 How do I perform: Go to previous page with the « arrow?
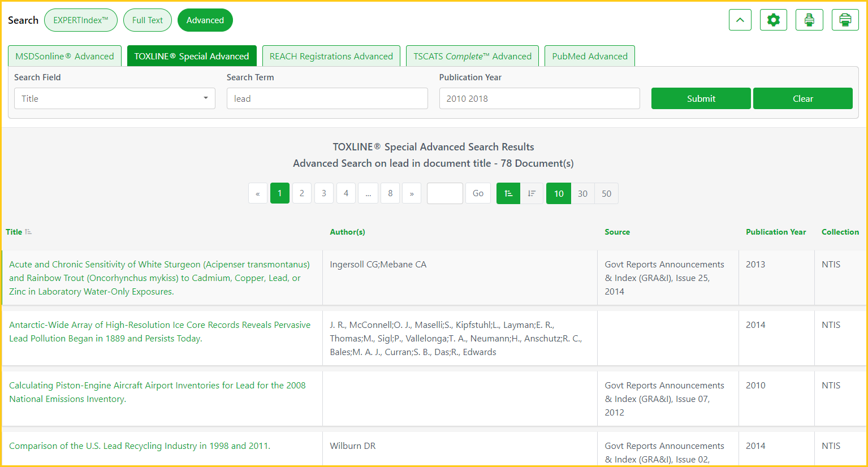(258, 193)
